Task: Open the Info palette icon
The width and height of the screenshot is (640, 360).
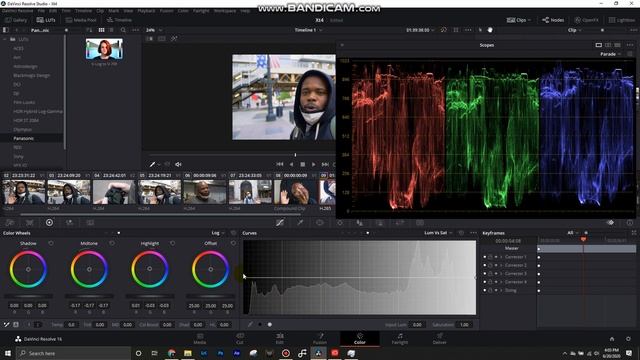Action: [x=630, y=223]
